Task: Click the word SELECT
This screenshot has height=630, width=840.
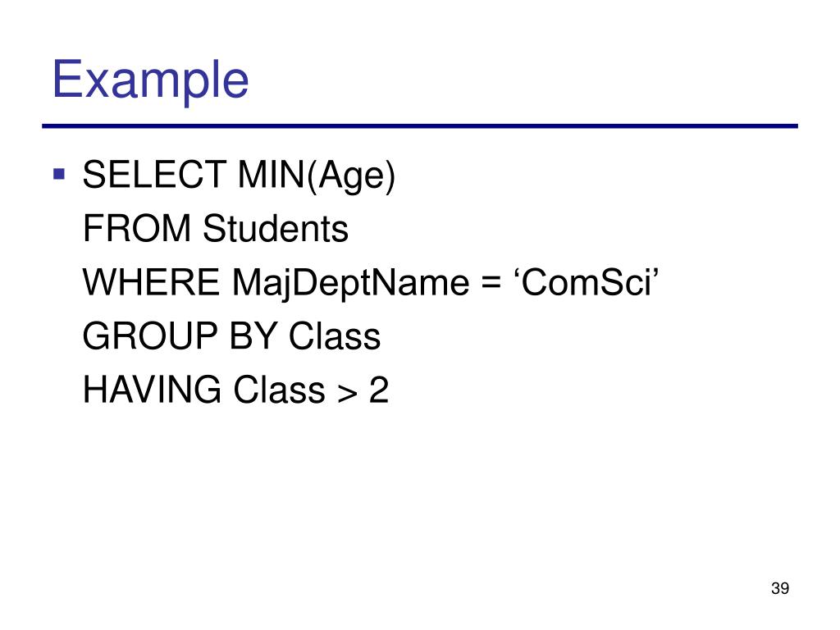Action: pos(154,175)
